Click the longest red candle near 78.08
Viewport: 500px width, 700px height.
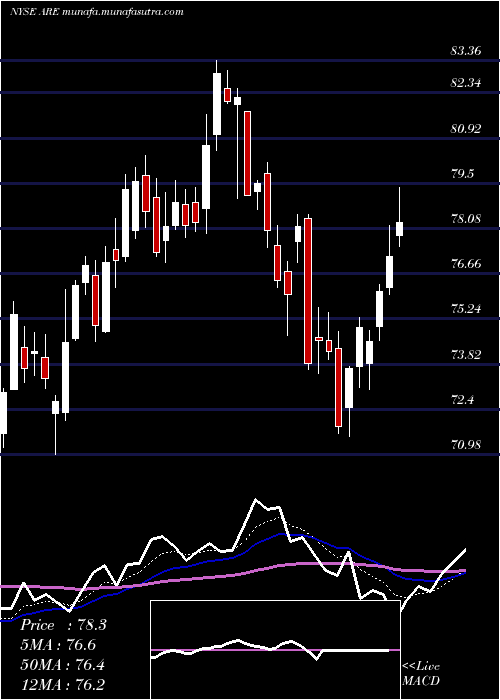pyautogui.click(x=308, y=291)
